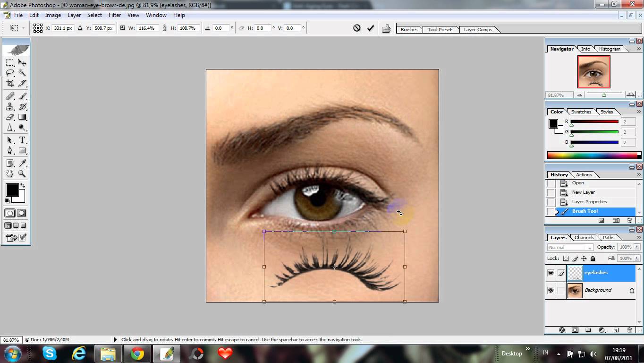
Task: Open the Layer menu
Action: [74, 15]
